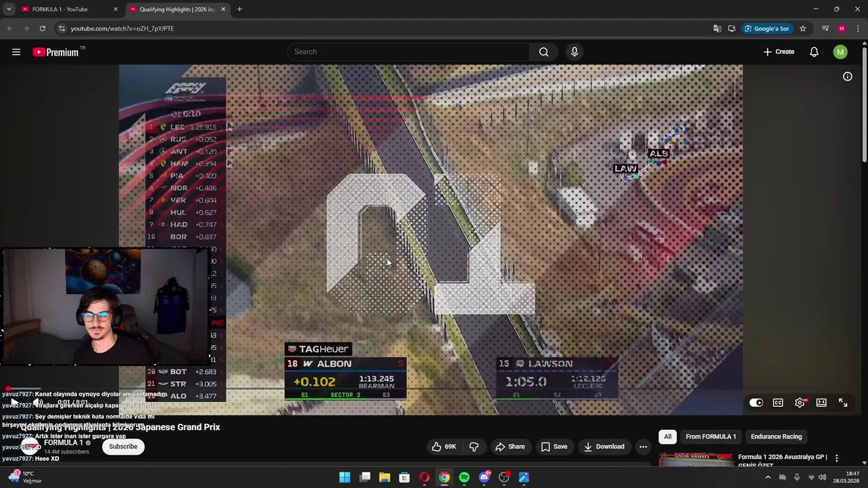Viewport: 868px width, 488px height.
Task: Open volume control in system tray
Action: [x=822, y=477]
